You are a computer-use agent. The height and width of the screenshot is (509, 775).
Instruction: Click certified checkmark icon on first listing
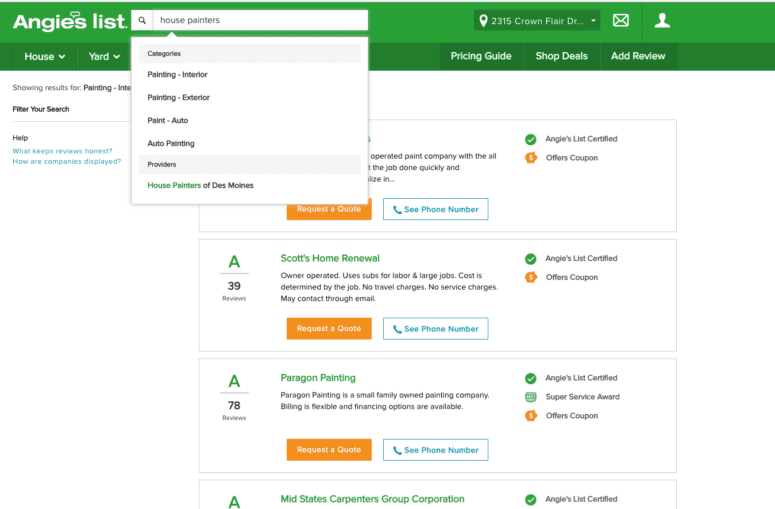point(530,139)
